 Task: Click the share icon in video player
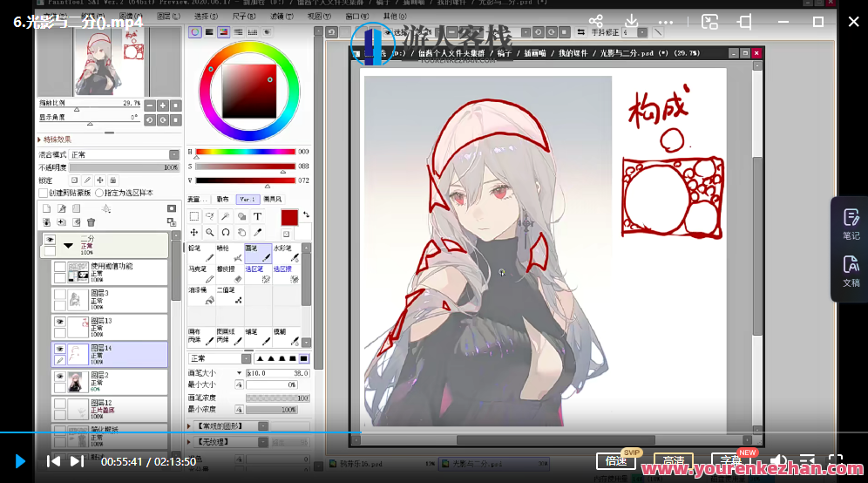coord(595,22)
